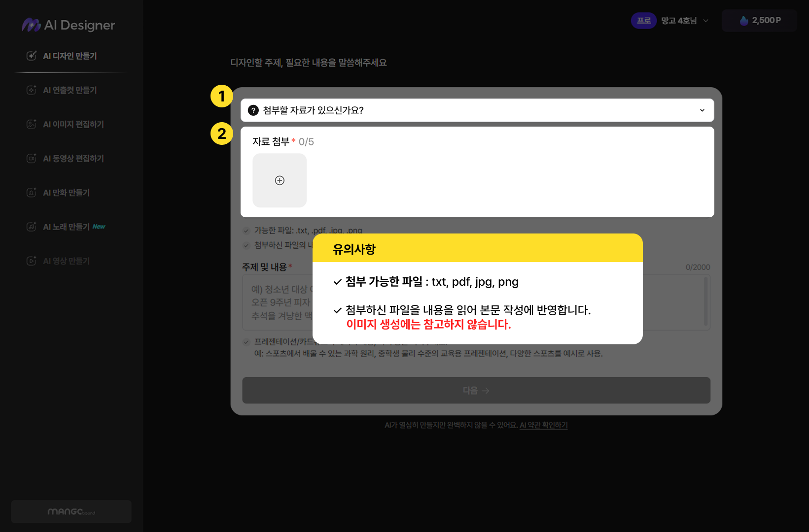Click the 주제 및 내용 text area
Screen dimensions: 809x532
476,302
